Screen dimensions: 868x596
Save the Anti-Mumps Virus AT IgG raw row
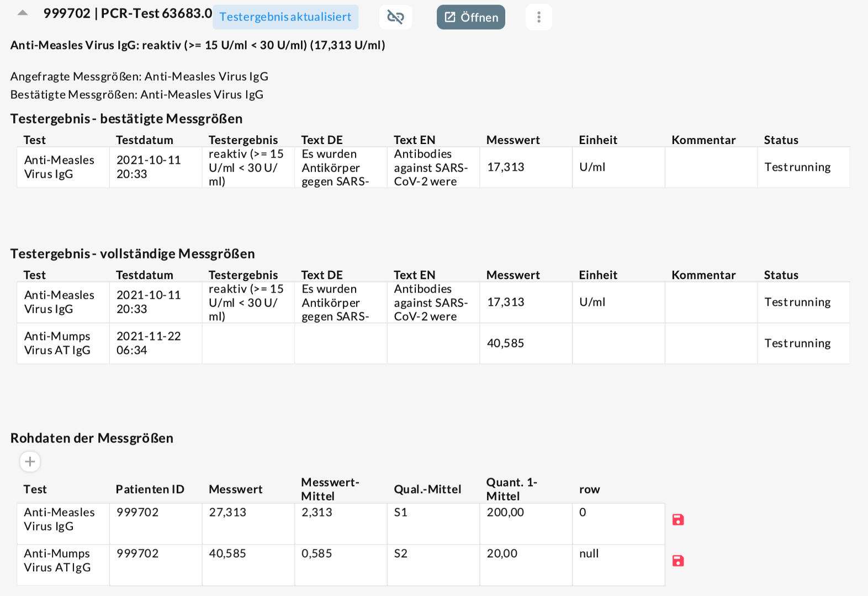678,561
